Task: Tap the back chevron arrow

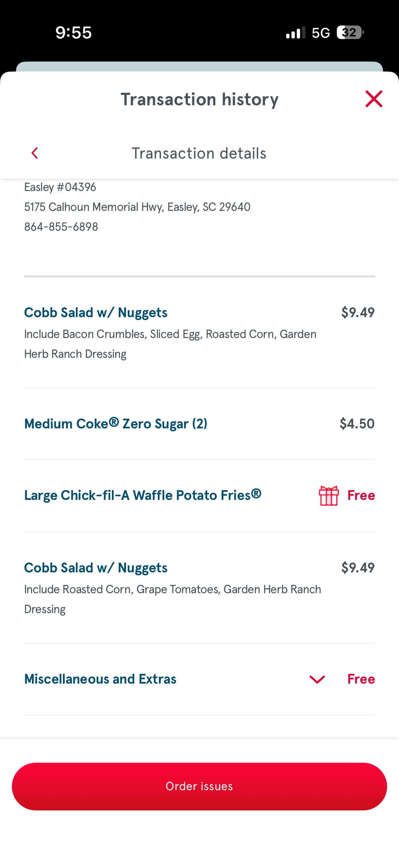Action: (35, 153)
